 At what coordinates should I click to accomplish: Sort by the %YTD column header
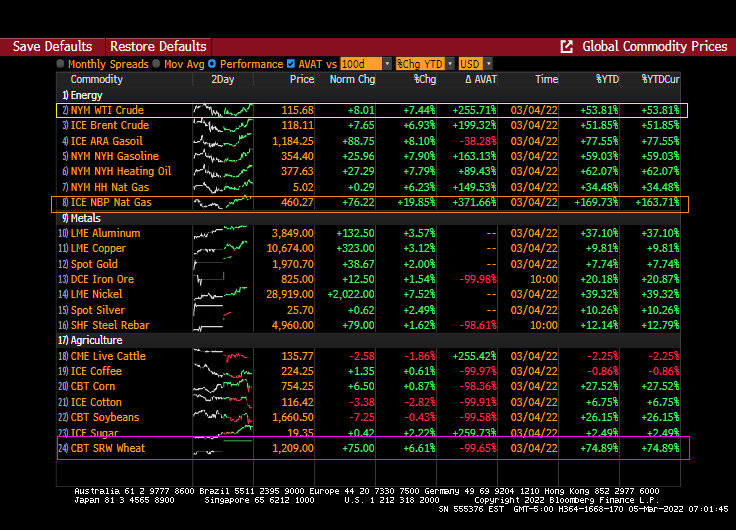(606, 79)
